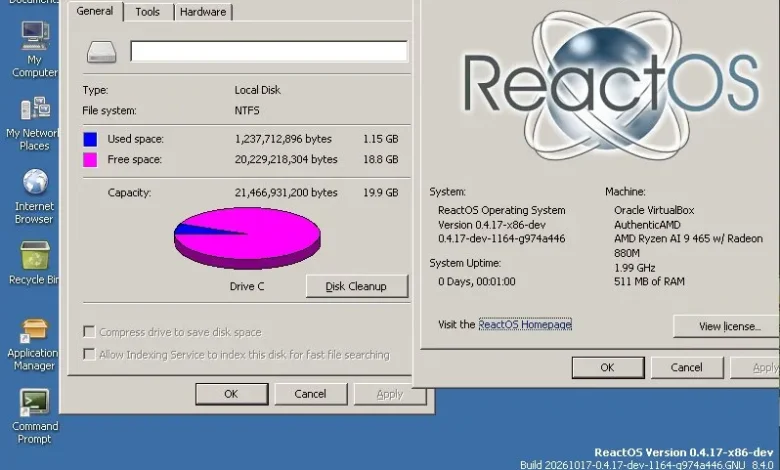
Task: Click the ReactOS logo in system dialog
Action: pos(611,86)
